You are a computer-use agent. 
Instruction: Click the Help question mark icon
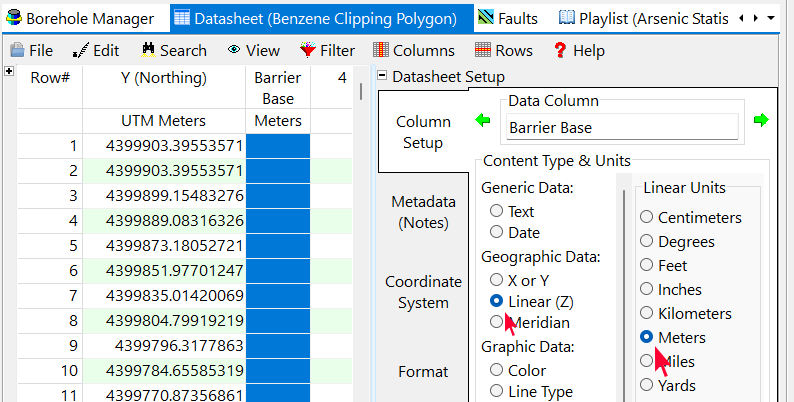[560, 50]
